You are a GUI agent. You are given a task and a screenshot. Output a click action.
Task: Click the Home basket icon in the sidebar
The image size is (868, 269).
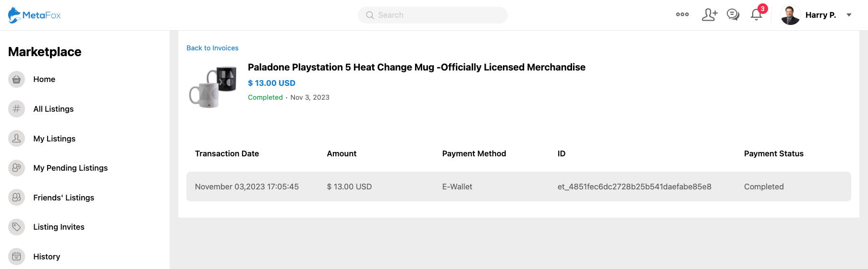coord(16,80)
